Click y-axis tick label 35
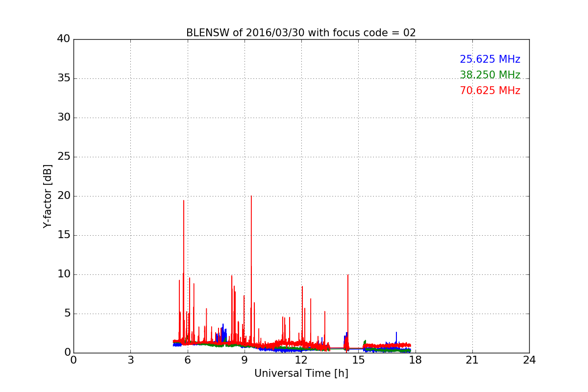This screenshot has height=392, width=588. [64, 78]
